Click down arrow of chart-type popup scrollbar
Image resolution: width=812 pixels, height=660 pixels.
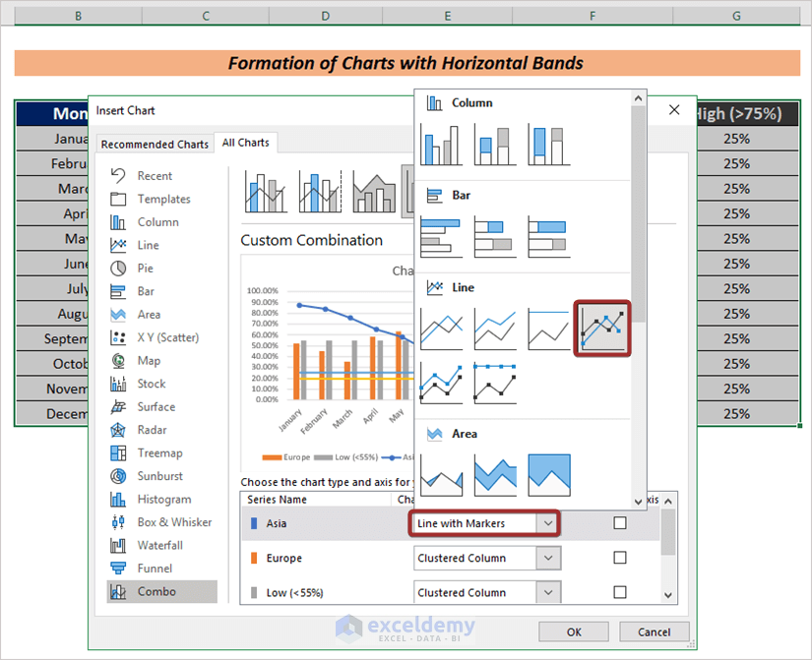(638, 501)
